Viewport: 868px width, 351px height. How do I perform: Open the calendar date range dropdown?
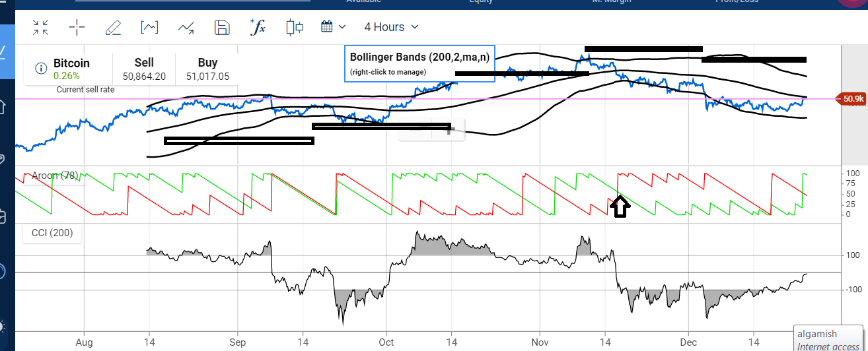click(x=333, y=26)
